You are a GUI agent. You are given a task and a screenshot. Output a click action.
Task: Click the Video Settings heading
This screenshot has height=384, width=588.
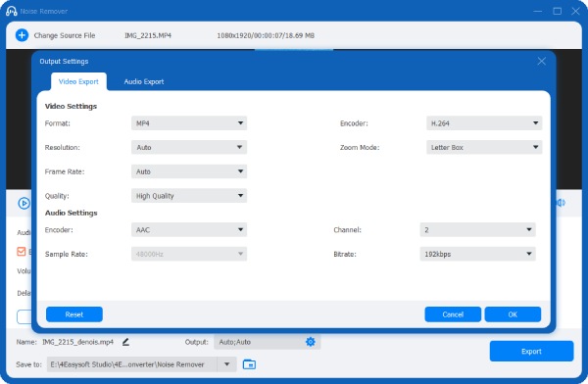pos(71,106)
